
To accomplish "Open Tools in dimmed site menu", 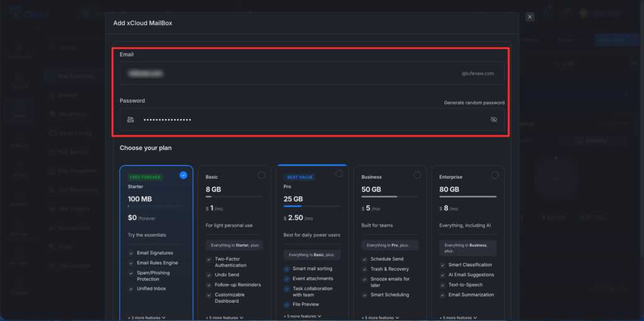I will [x=60, y=247].
